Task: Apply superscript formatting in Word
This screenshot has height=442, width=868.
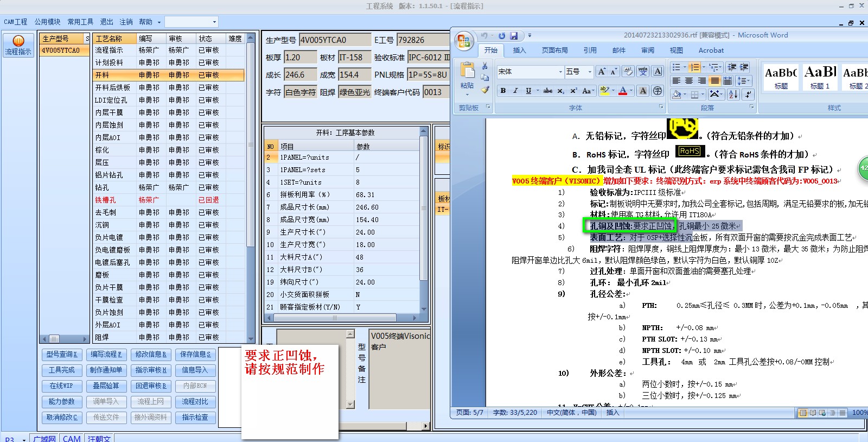Action: [573, 91]
